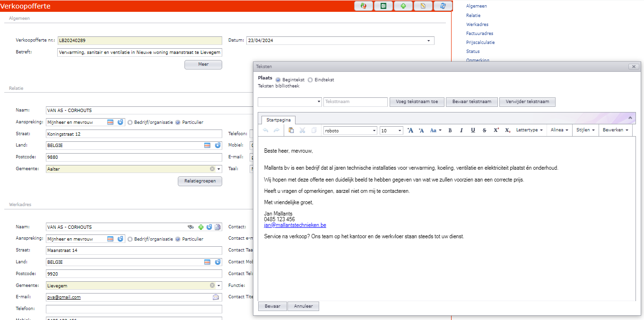Click the blue refresh arrows icon in the header
Viewport: 644px width, 320px height.
[x=443, y=6]
